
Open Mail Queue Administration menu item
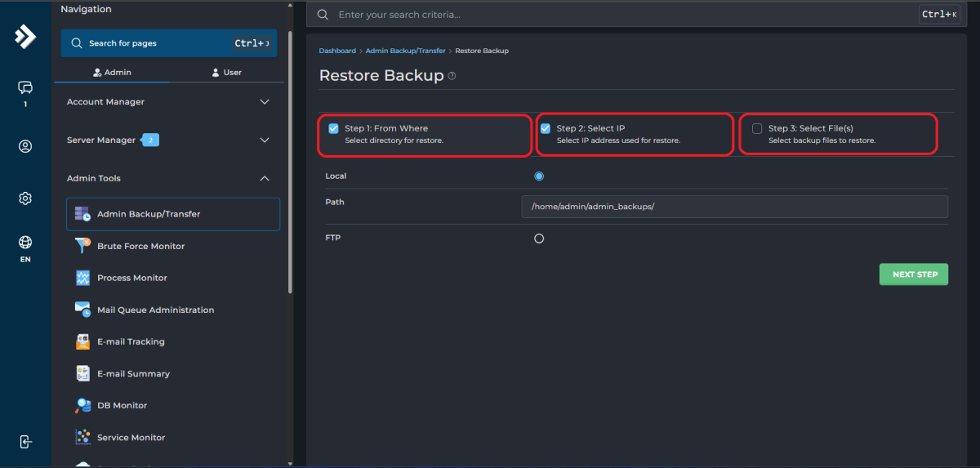[155, 310]
